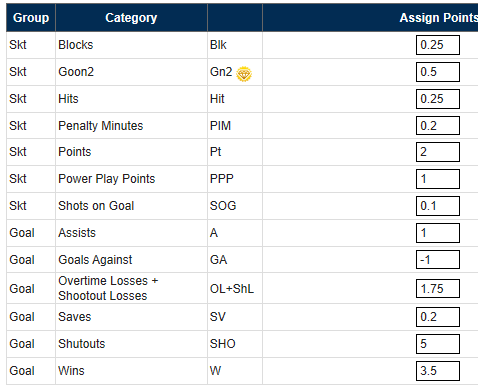Image resolution: width=478 pixels, height=390 pixels.
Task: Select the Goon2 points value box
Action: 438,72
